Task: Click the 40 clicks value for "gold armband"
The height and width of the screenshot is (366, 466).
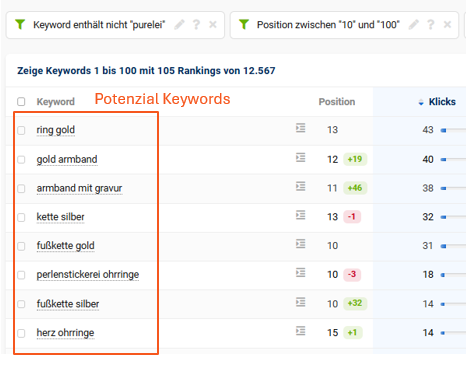Action: point(428,159)
